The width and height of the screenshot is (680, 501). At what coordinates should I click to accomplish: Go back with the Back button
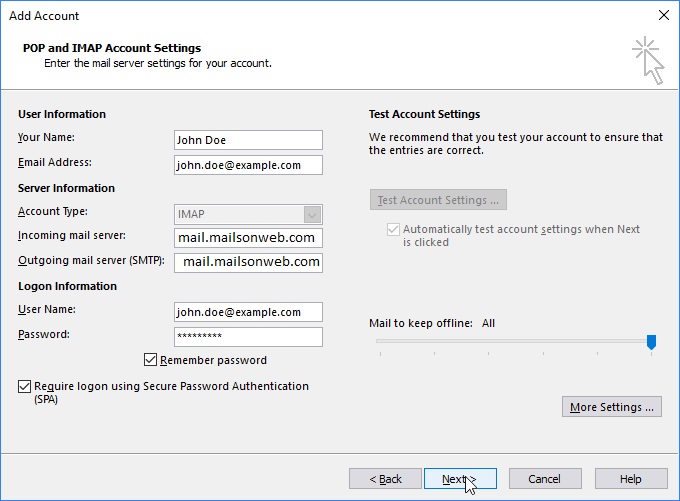click(385, 479)
